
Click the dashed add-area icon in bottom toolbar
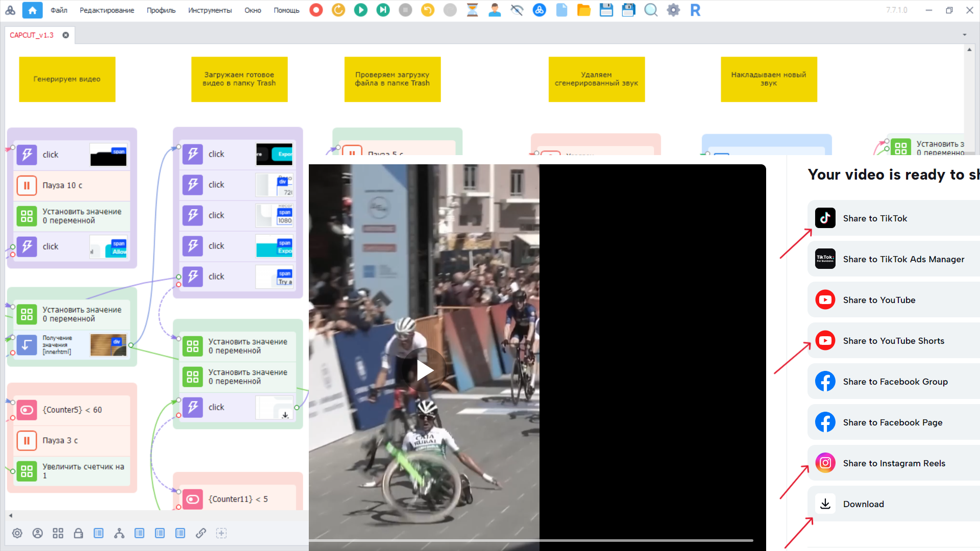[x=221, y=533]
